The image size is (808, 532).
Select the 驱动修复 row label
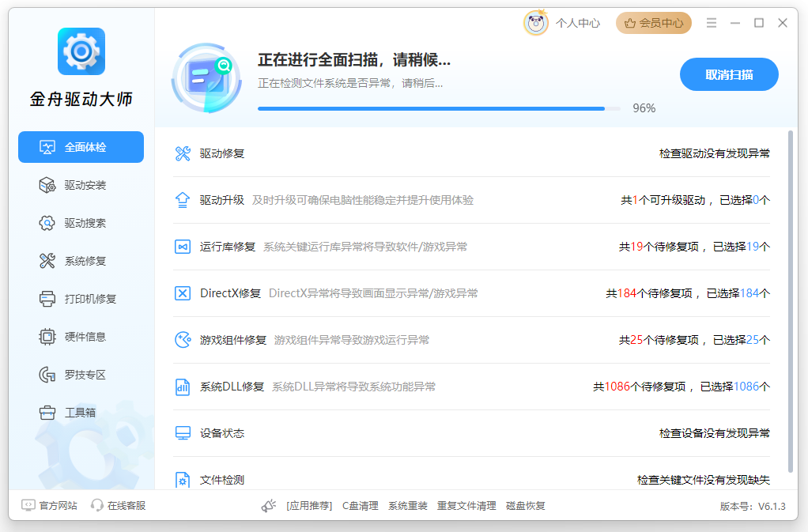click(222, 153)
